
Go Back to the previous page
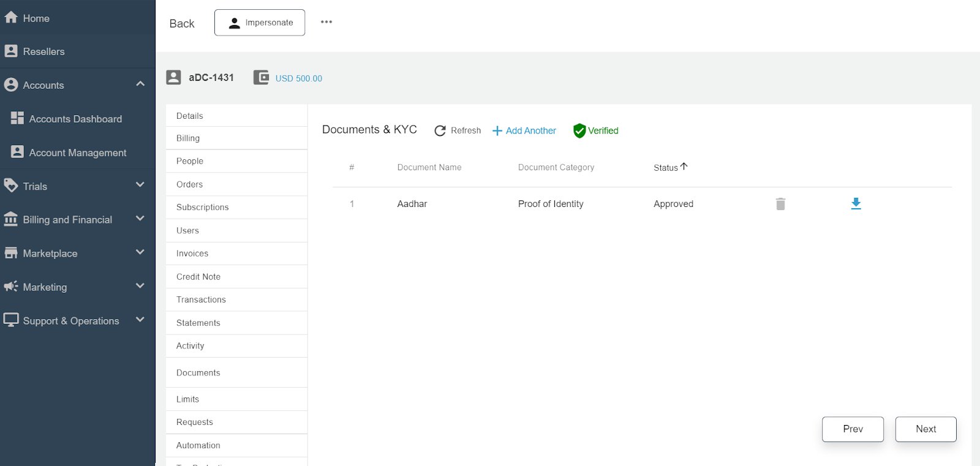(182, 23)
